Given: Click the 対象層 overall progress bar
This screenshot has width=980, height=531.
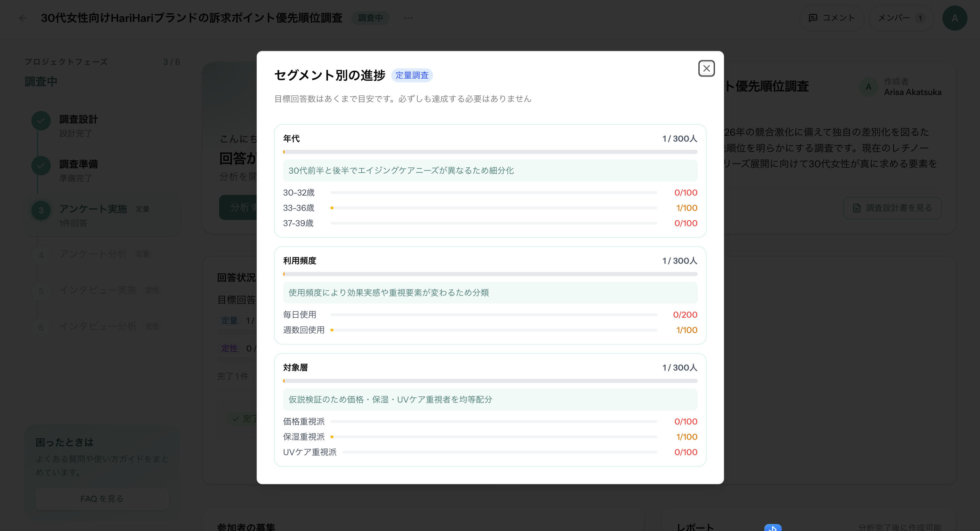Looking at the screenshot, I should coord(490,381).
